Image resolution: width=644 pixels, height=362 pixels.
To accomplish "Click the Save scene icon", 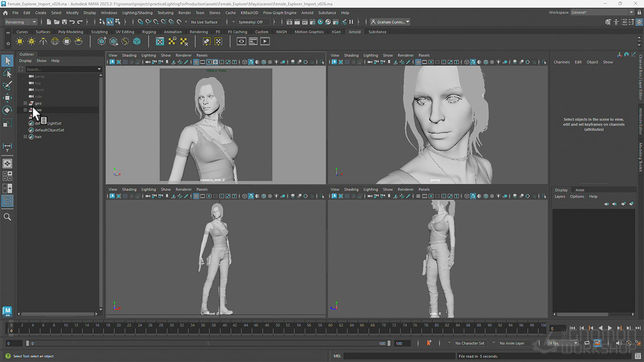I will click(x=64, y=22).
